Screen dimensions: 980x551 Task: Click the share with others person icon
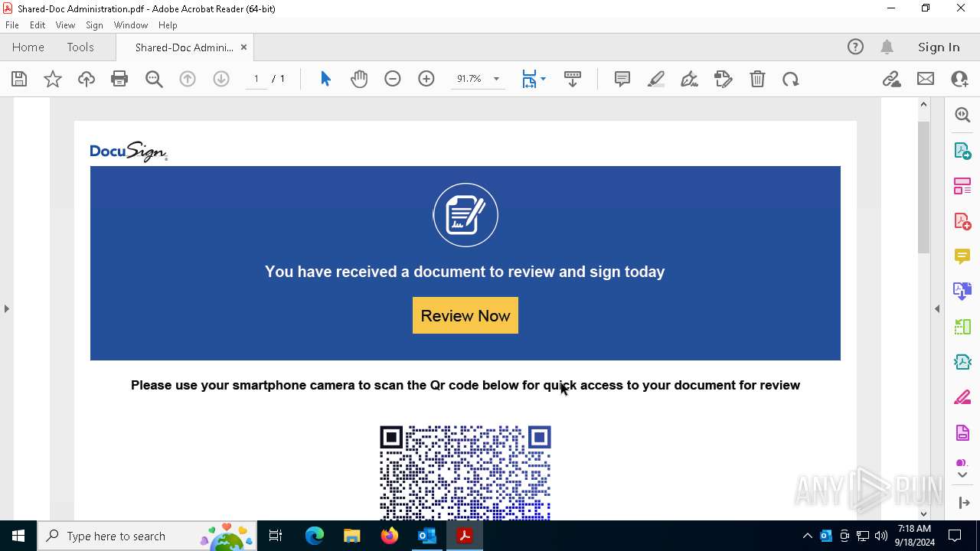959,79
